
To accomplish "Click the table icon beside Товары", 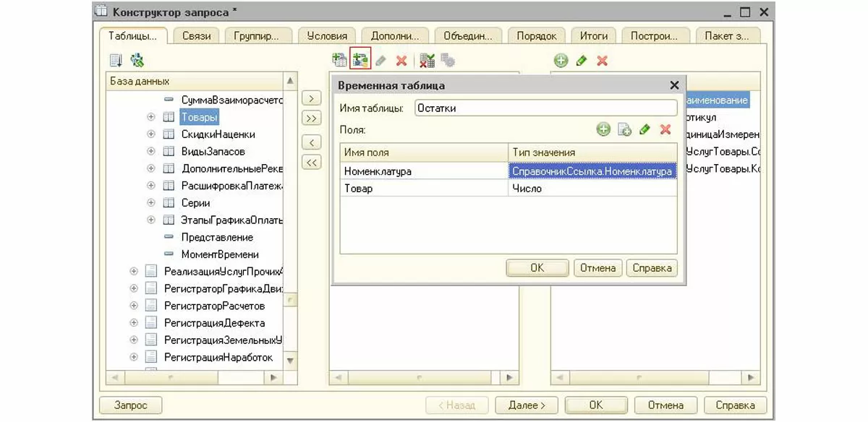I will 168,117.
